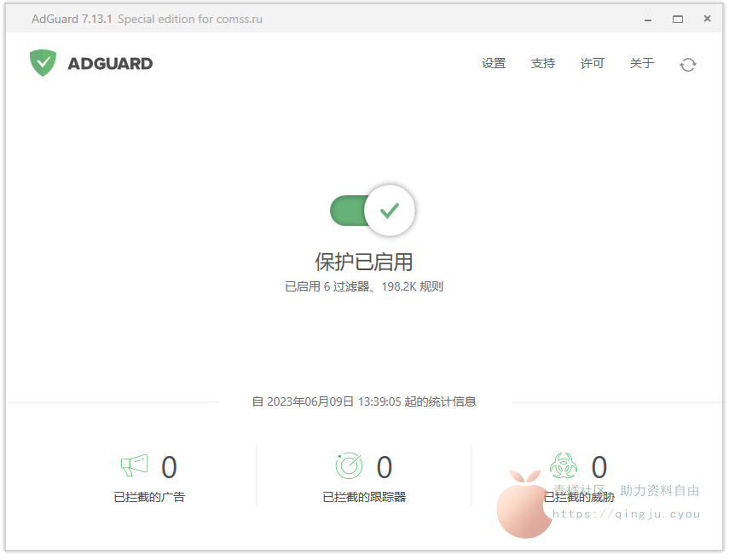Select the 已拦截的广告 label
This screenshot has height=560, width=729.
point(149,497)
